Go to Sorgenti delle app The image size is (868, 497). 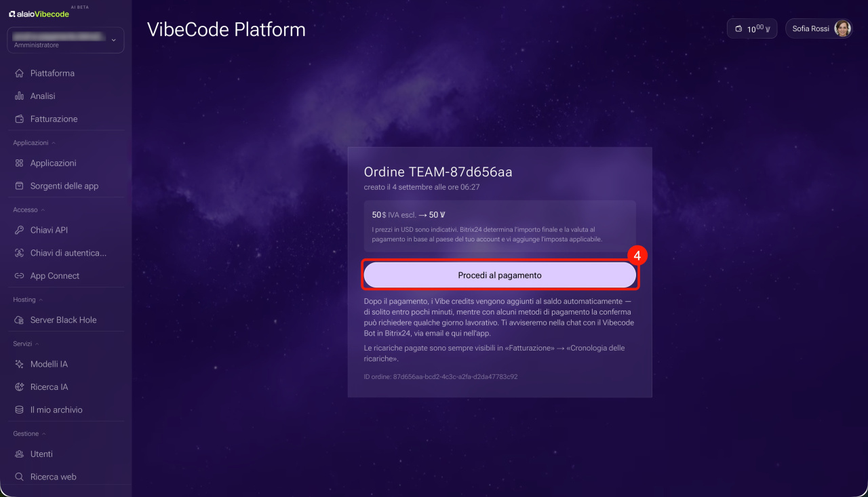[x=66, y=186]
